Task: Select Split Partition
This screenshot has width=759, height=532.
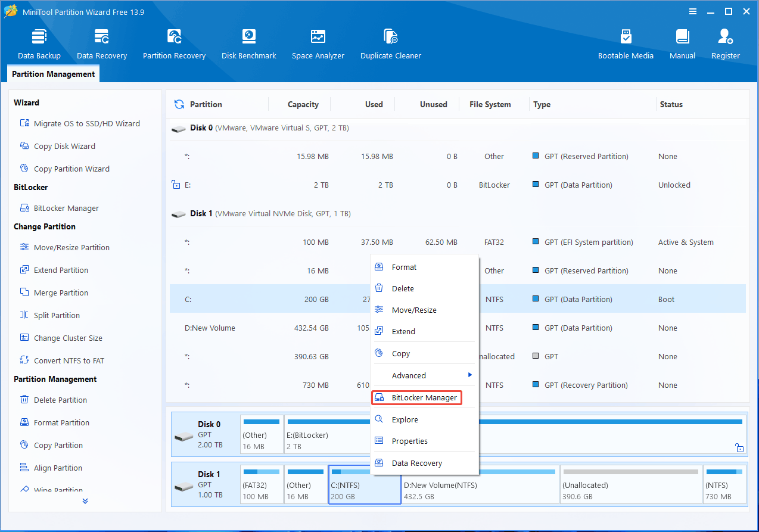Action: point(49,315)
